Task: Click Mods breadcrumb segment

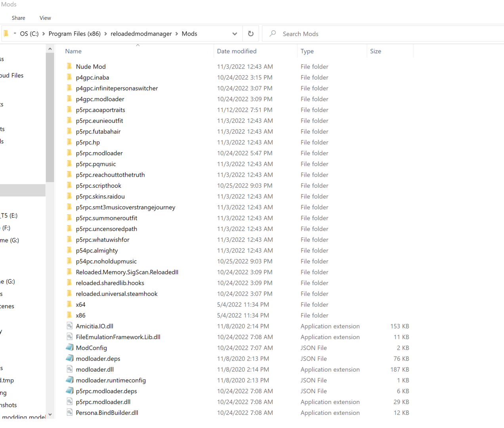Action: (x=189, y=34)
